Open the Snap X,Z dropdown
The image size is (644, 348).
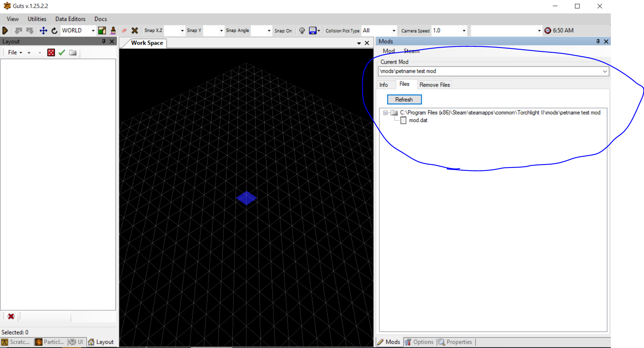[182, 31]
